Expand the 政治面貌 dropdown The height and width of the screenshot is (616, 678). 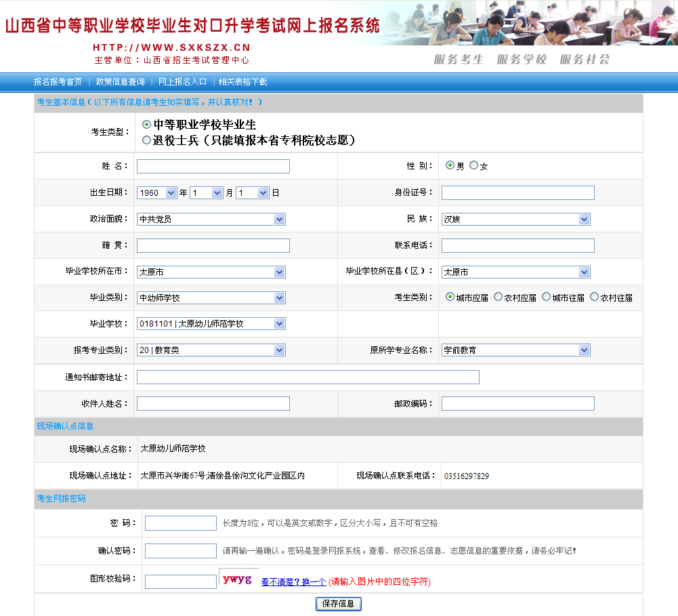pyautogui.click(x=211, y=220)
